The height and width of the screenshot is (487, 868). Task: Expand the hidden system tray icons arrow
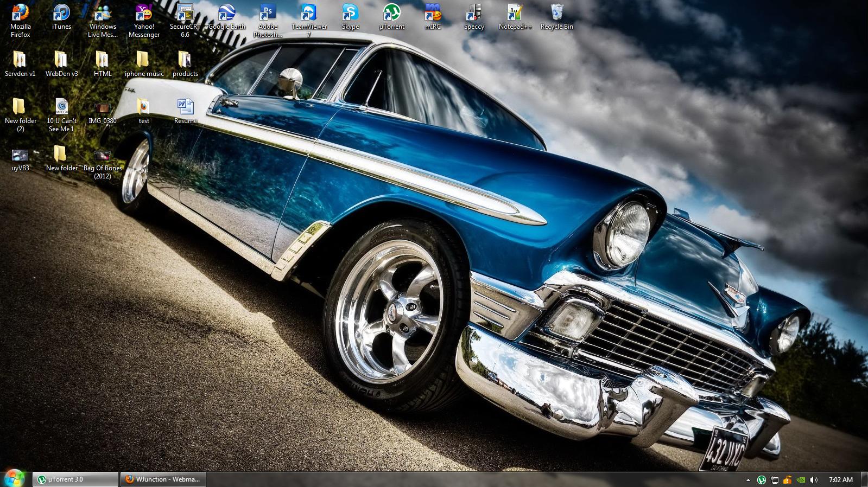[x=748, y=480]
